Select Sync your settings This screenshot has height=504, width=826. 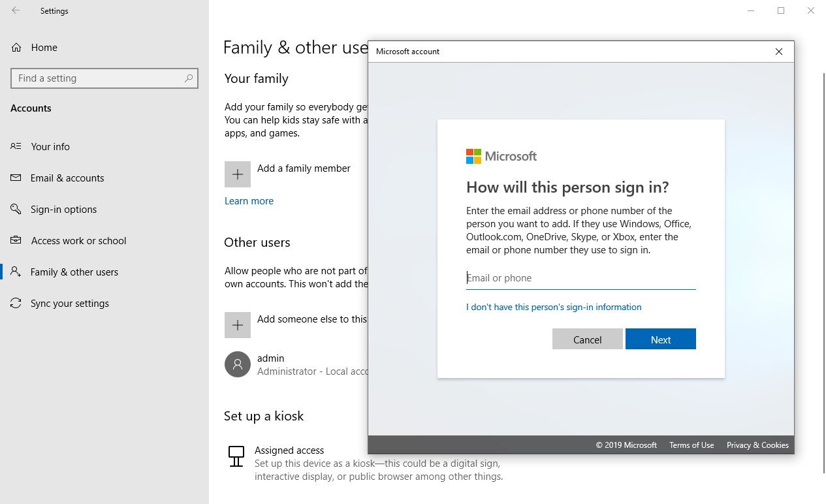tap(69, 304)
